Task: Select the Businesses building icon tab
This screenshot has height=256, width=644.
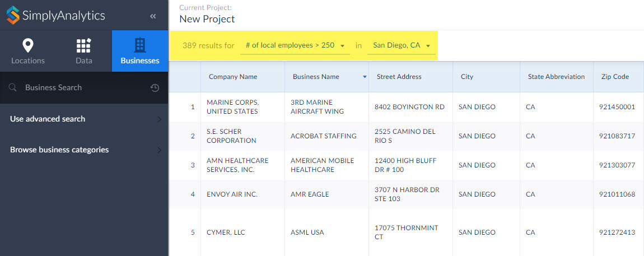Action: point(140,45)
